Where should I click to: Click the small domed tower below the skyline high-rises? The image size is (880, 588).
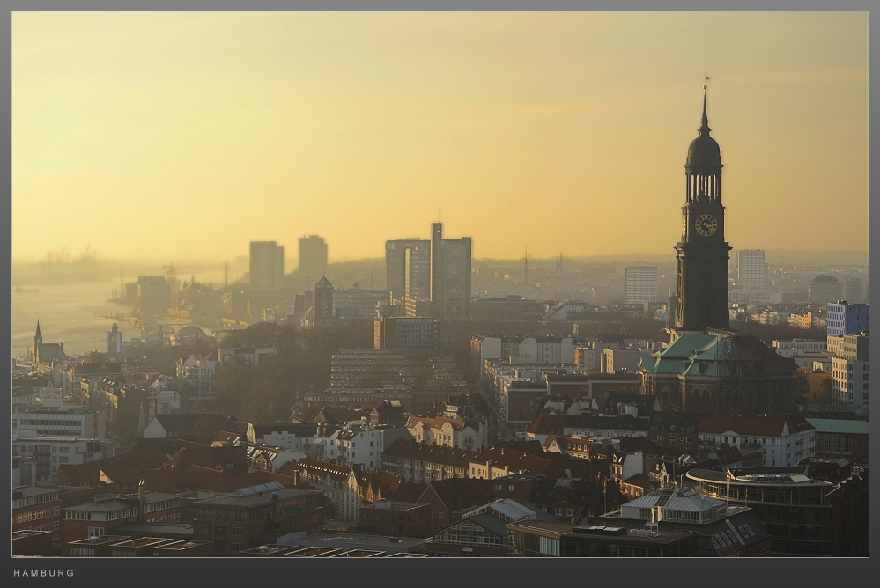coord(323,298)
